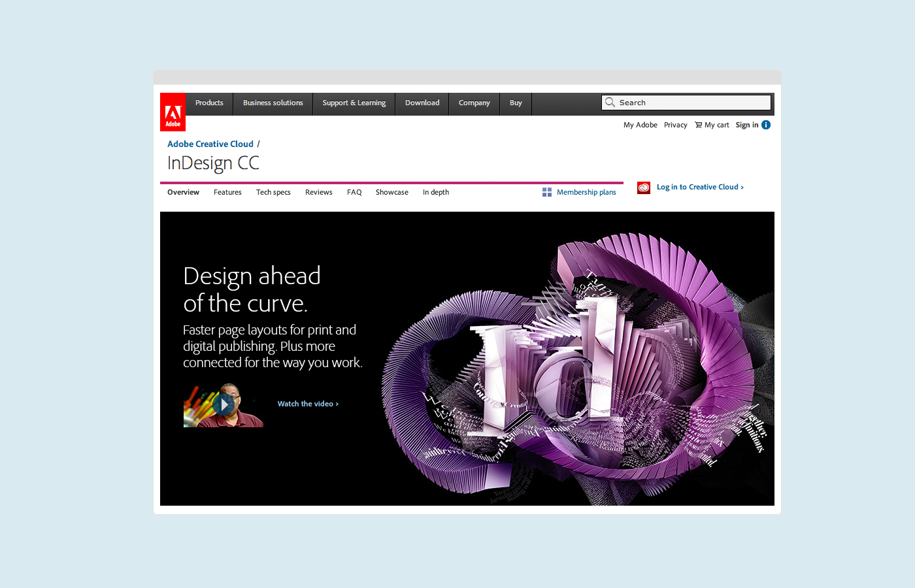Go to My Adobe
Screen dimensions: 915x588
(x=640, y=125)
